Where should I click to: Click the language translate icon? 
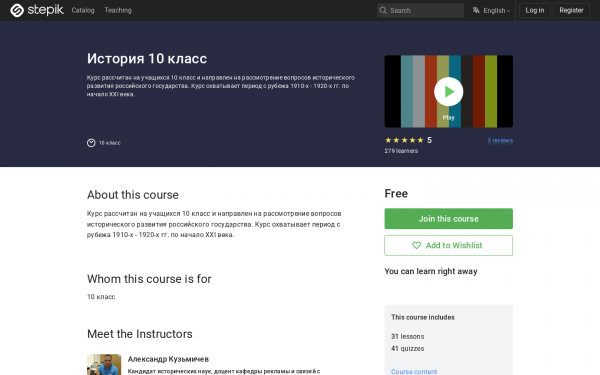[x=476, y=10]
